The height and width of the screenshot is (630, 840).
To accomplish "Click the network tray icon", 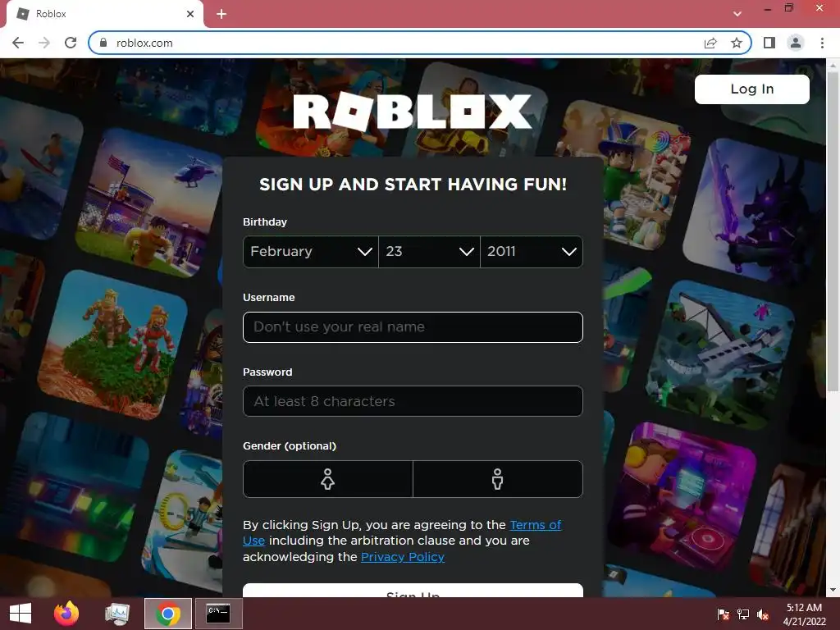I will point(743,614).
